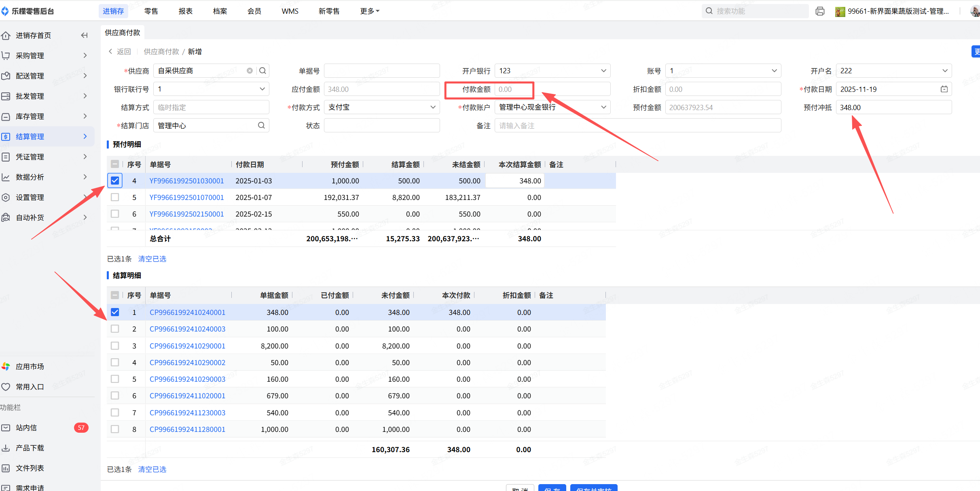Open the 报表 top menu

pyautogui.click(x=186, y=11)
